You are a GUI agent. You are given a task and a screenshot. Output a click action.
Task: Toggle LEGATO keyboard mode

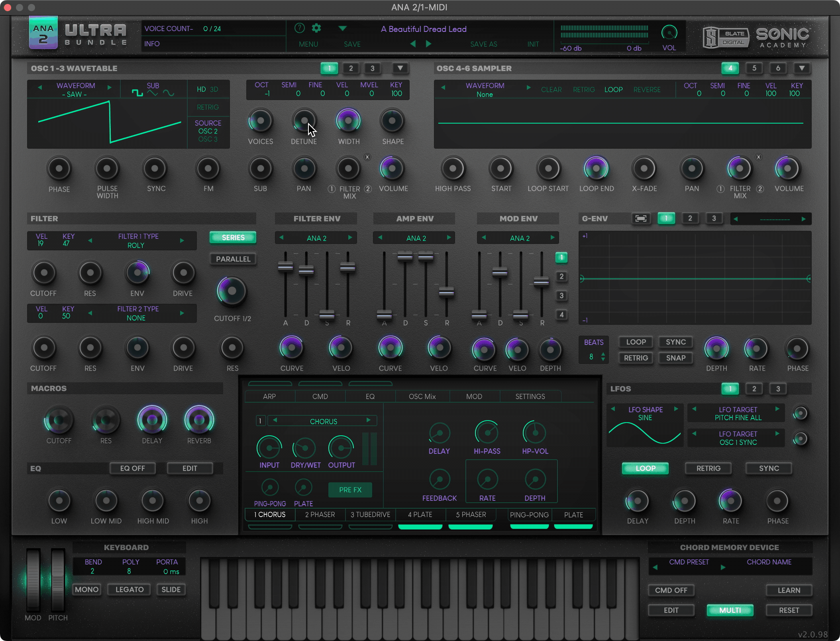pos(130,590)
